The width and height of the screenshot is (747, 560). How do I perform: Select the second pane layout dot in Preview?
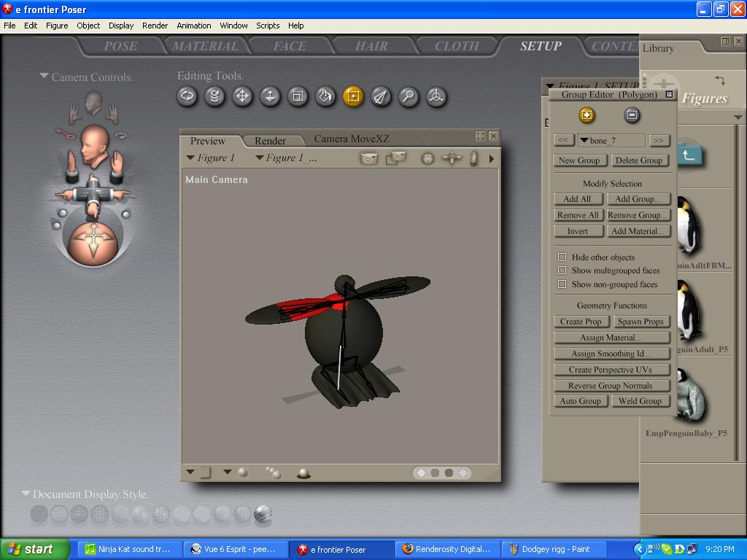[x=435, y=472]
